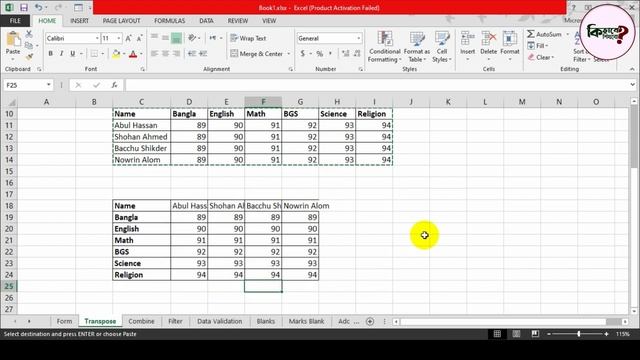Switch to the INSERT ribbon tab
This screenshot has height=360, width=640.
(79, 20)
